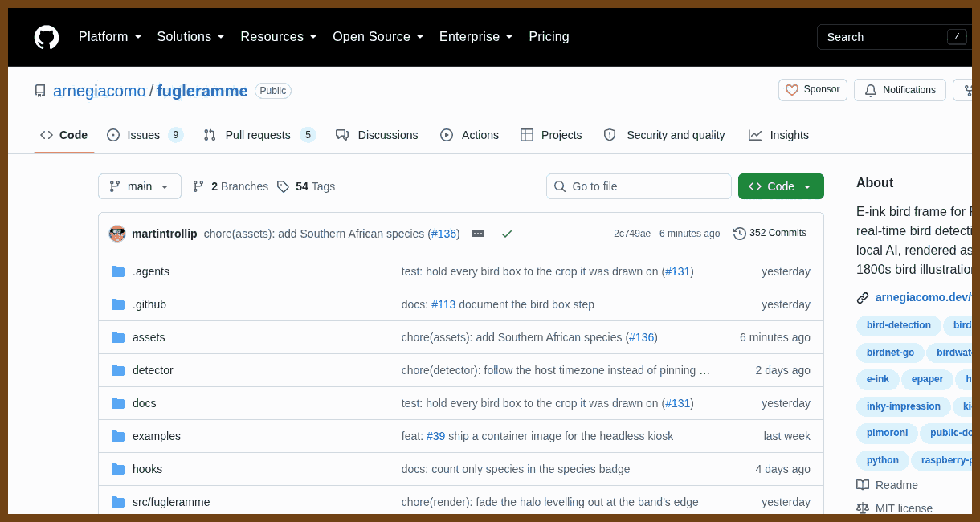Switch to the Issues tab
Screen dimensions: 980x522
(145, 135)
